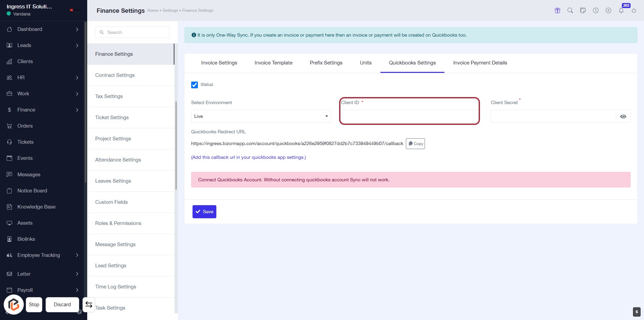Open the Prefix Settings tab
Viewport: 644px width, 320px height.
pyautogui.click(x=326, y=63)
